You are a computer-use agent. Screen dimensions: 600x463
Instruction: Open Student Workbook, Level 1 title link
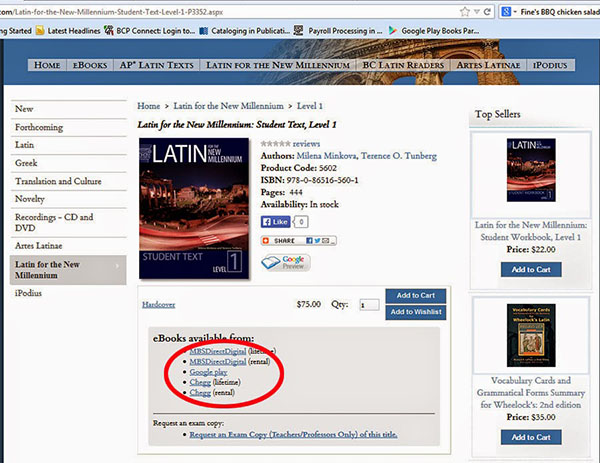pyautogui.click(x=531, y=231)
